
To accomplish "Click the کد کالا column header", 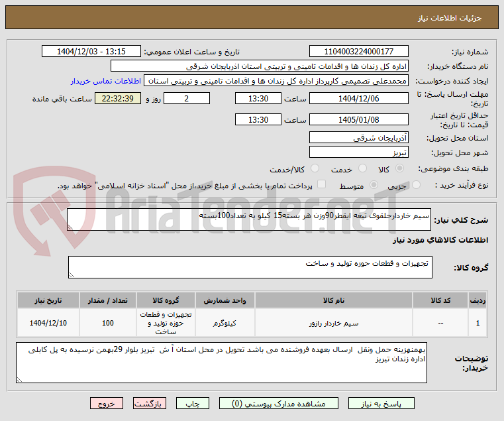I will point(440,300).
